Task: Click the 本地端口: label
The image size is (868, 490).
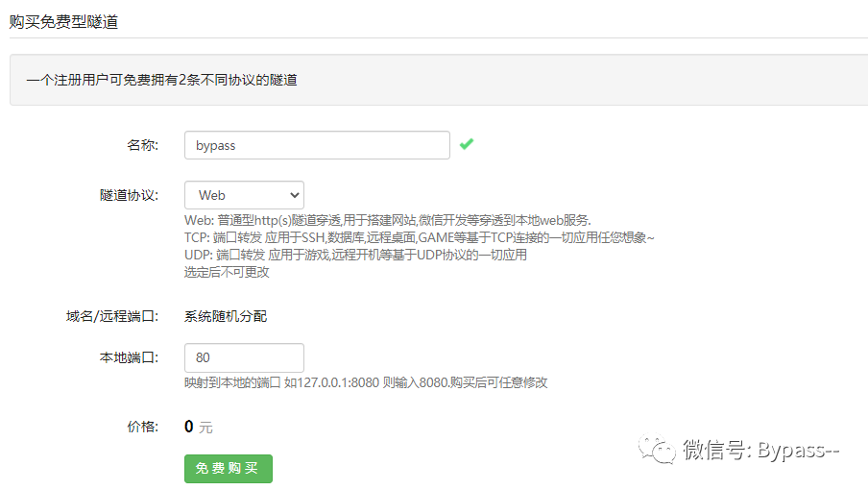Action: [x=129, y=357]
